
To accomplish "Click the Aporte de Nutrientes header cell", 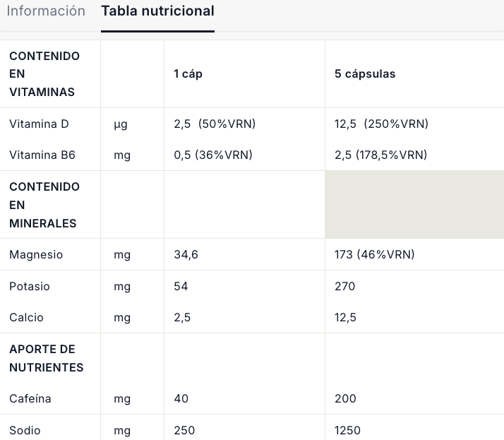I will (47, 358).
